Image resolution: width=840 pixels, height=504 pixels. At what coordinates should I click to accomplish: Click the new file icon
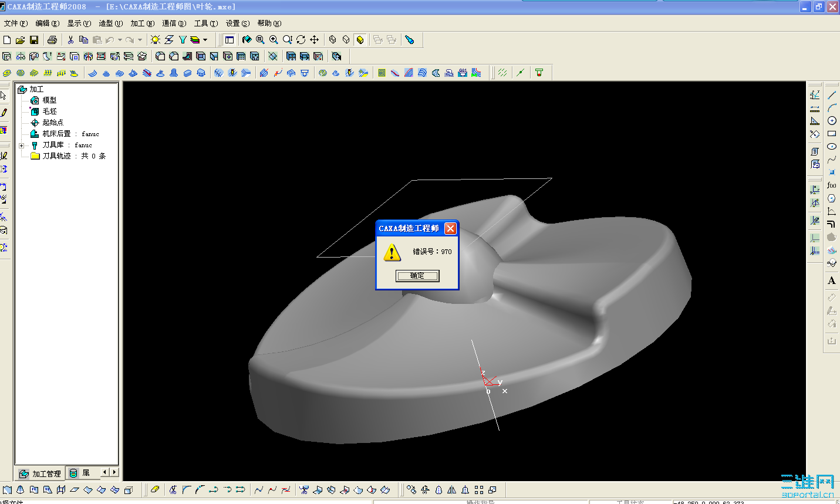click(x=7, y=40)
